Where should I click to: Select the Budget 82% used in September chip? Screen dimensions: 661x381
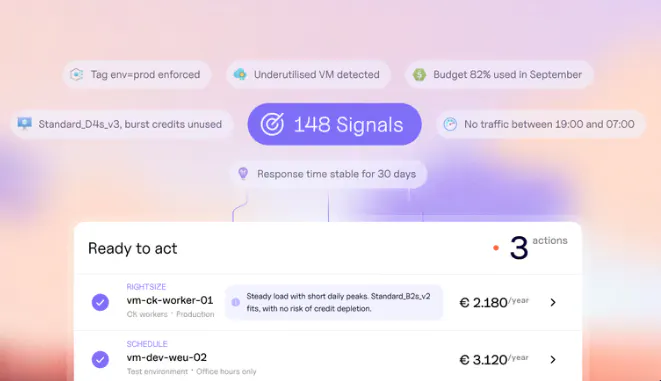pos(500,75)
